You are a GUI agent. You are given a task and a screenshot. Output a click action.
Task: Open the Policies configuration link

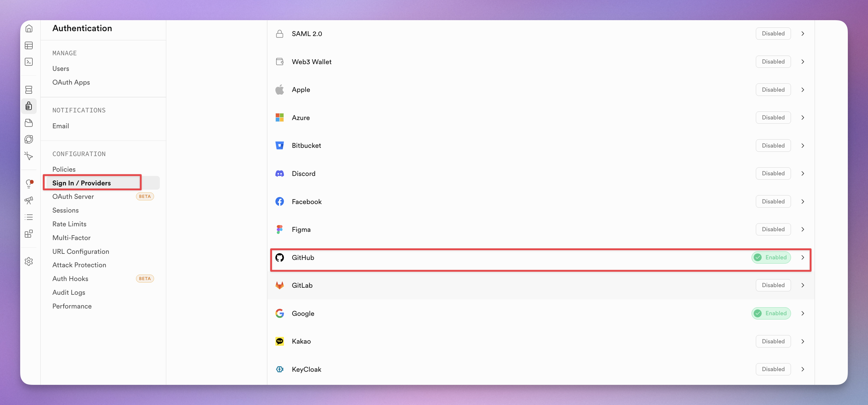pos(64,169)
